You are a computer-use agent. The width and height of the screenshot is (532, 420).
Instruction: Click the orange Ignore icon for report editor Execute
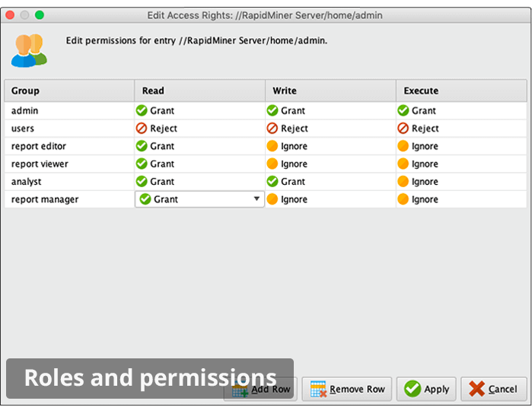[403, 146]
